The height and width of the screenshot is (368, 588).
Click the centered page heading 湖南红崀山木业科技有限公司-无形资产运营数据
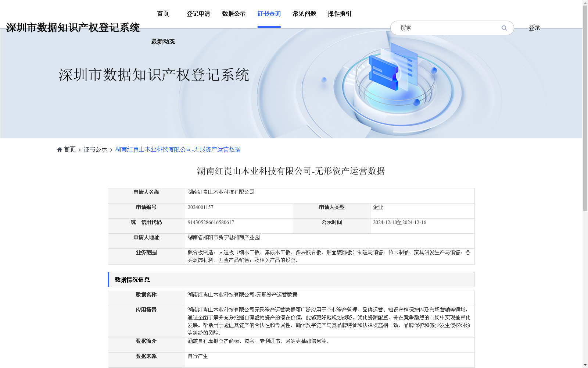coord(291,171)
